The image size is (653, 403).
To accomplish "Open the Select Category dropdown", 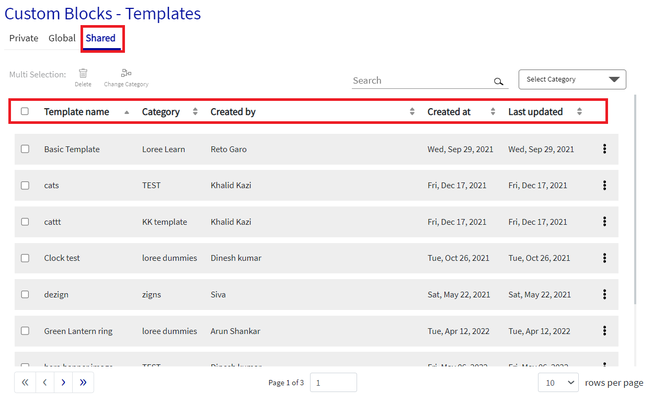I will point(572,79).
